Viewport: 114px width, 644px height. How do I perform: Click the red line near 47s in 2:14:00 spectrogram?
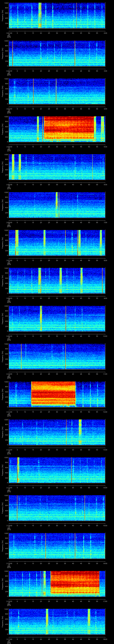click(85, 508)
